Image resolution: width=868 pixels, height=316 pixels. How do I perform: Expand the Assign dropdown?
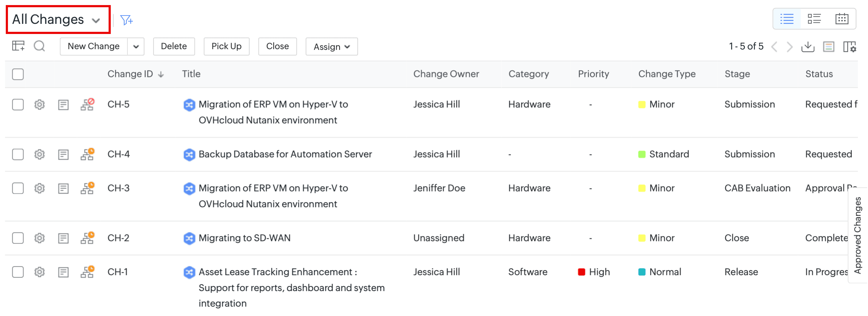point(332,47)
